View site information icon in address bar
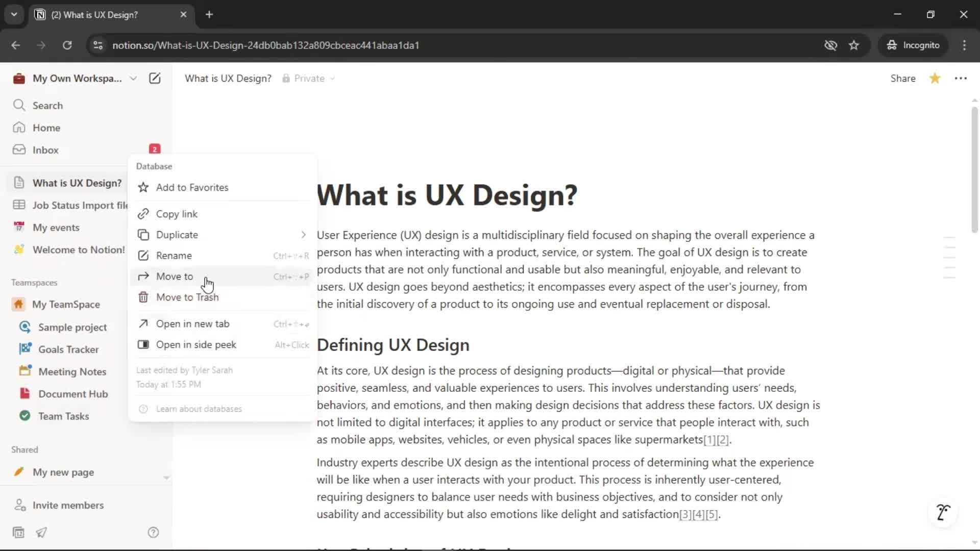980x551 pixels. (x=97, y=45)
